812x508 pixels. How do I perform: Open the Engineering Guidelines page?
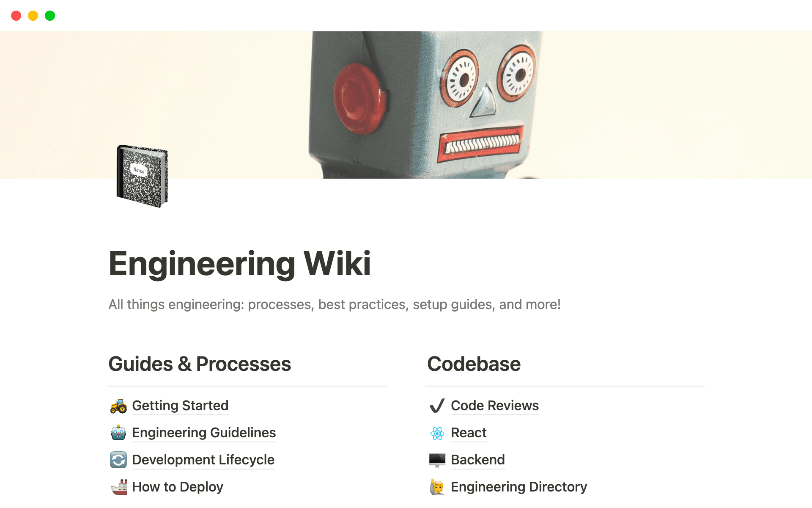203,433
